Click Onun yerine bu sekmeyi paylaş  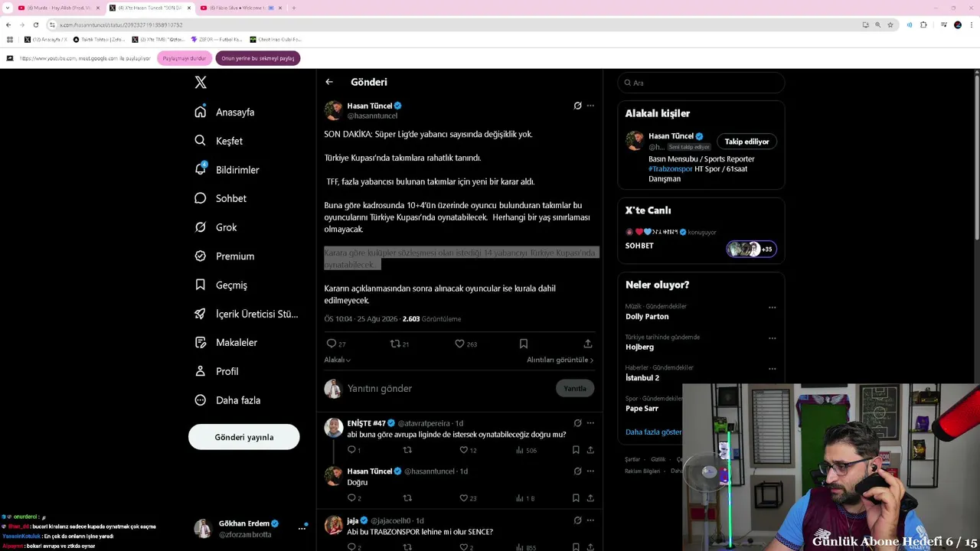pos(258,58)
